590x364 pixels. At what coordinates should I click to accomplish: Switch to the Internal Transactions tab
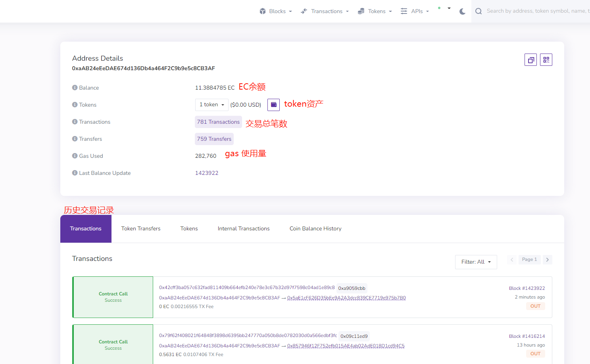point(244,229)
